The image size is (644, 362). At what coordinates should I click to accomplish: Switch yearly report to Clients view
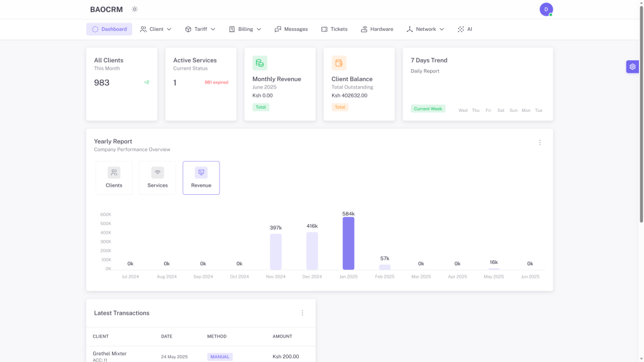pyautogui.click(x=114, y=178)
